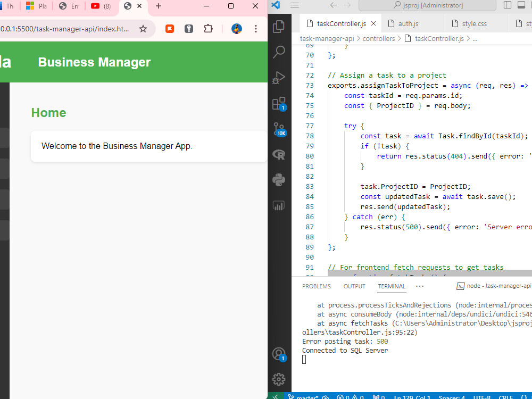Switch to the Microsoft 'Pla' Chrome tab
532x399 pixels.
(x=37, y=6)
